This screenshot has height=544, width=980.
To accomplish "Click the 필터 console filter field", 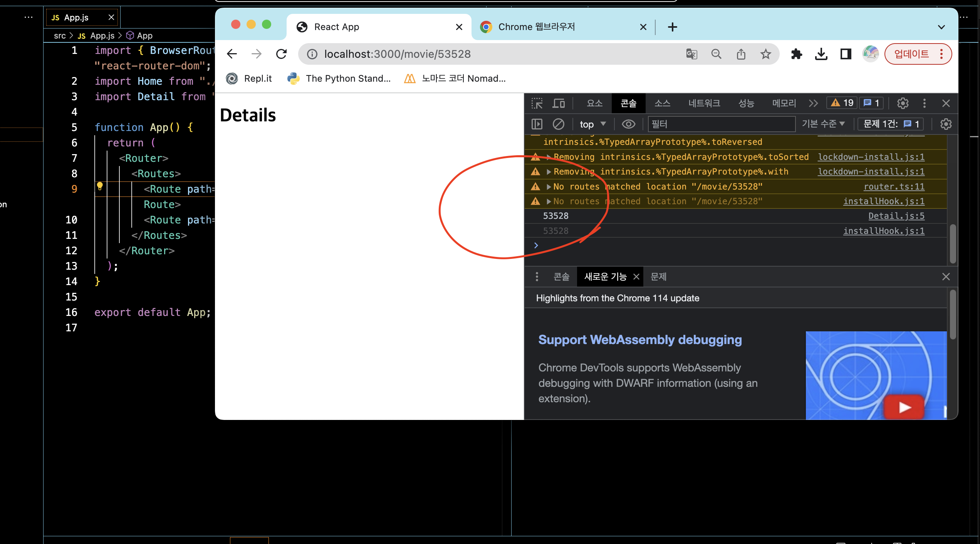I will 721,124.
